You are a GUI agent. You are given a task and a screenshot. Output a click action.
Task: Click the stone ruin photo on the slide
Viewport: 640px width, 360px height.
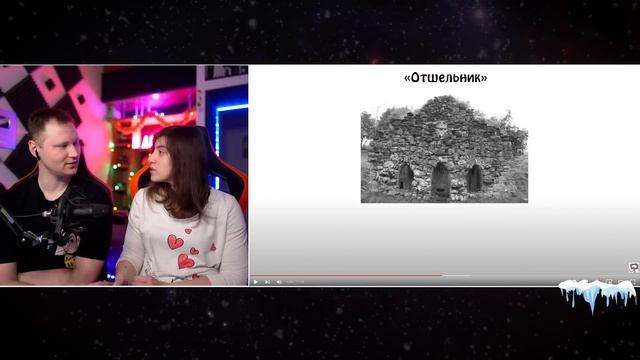coord(444,149)
